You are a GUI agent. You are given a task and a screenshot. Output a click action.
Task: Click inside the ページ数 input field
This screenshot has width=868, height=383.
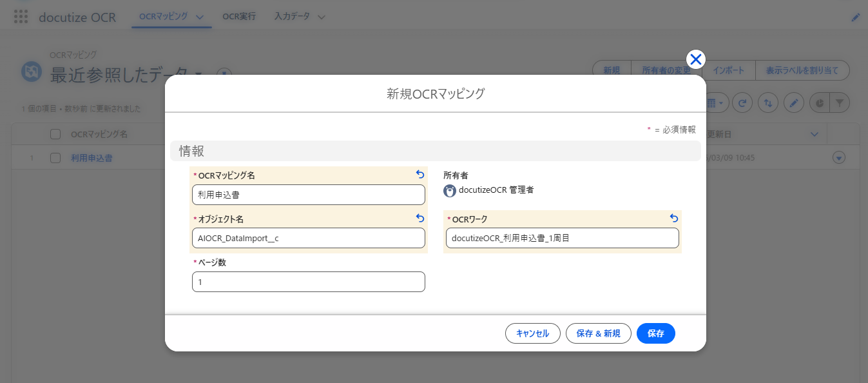[x=308, y=282]
